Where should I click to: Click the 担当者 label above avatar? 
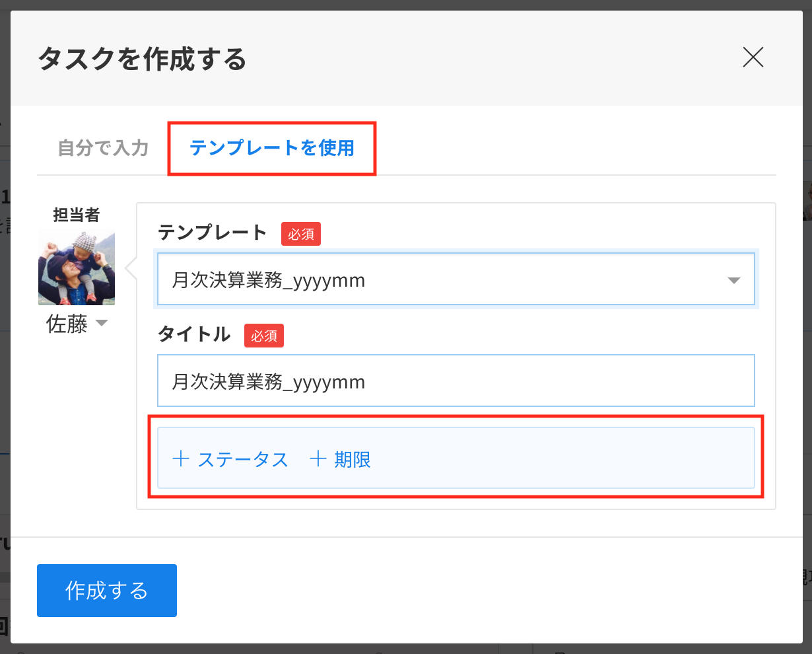77,215
